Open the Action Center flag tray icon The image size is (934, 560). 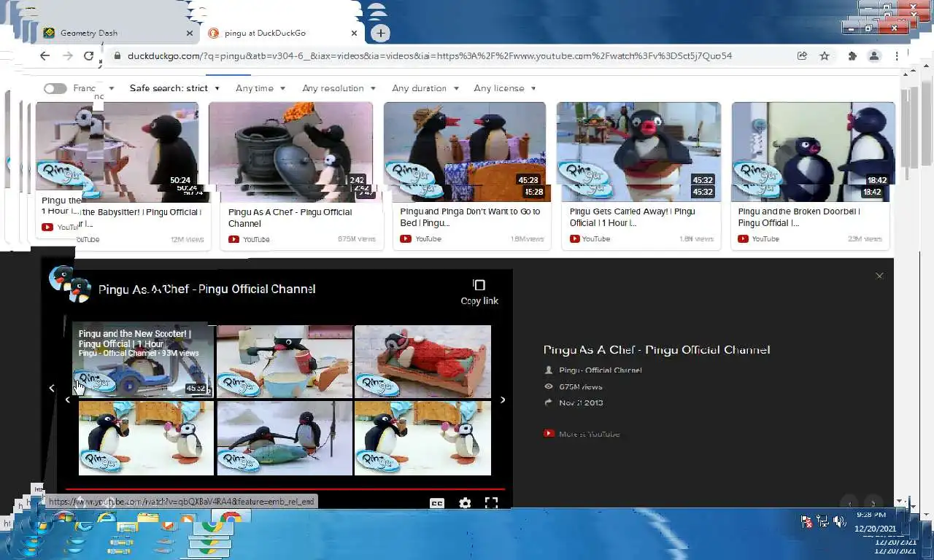click(806, 521)
